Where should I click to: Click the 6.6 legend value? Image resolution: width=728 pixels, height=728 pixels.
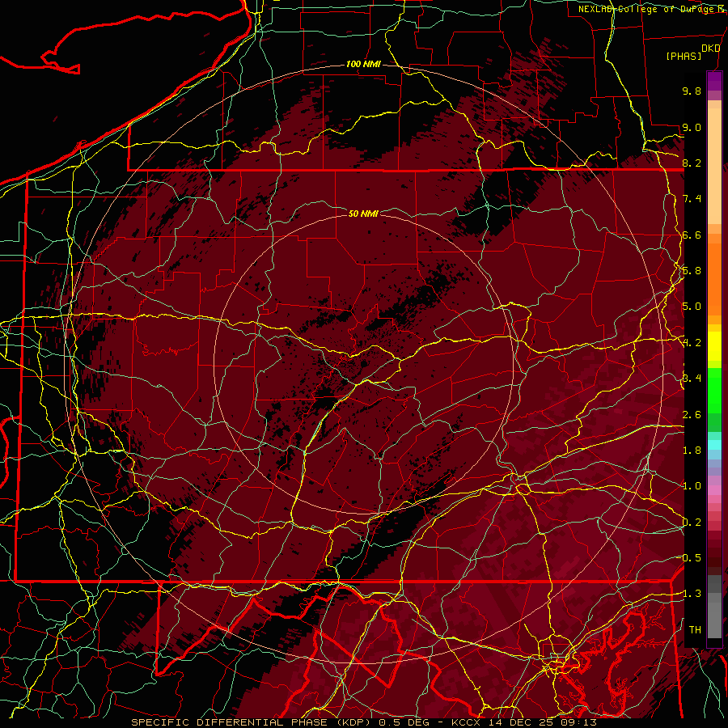click(x=692, y=235)
